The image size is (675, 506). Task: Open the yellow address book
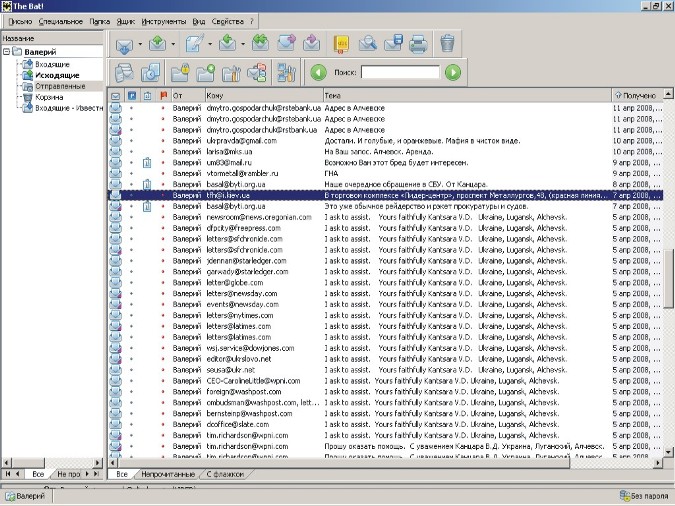click(x=342, y=44)
